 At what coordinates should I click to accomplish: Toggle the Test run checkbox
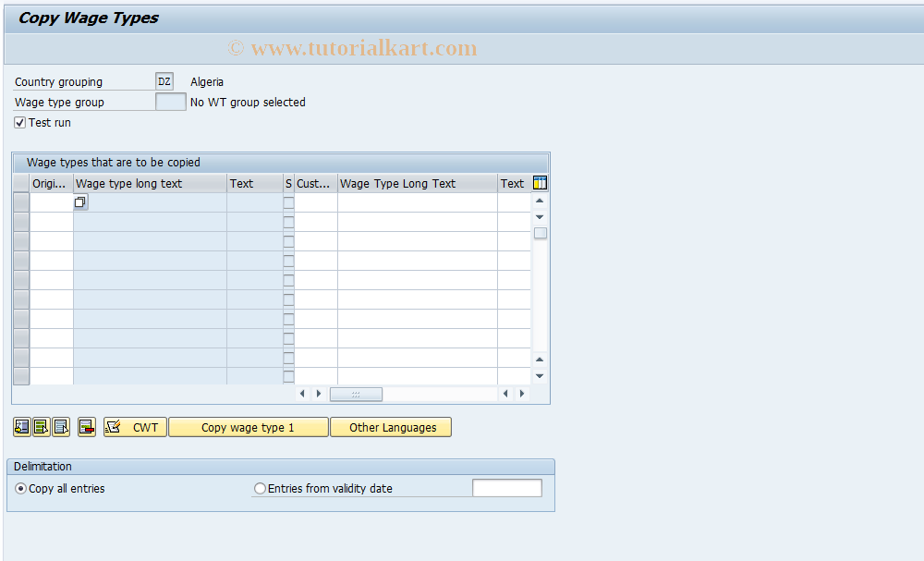tap(20, 123)
